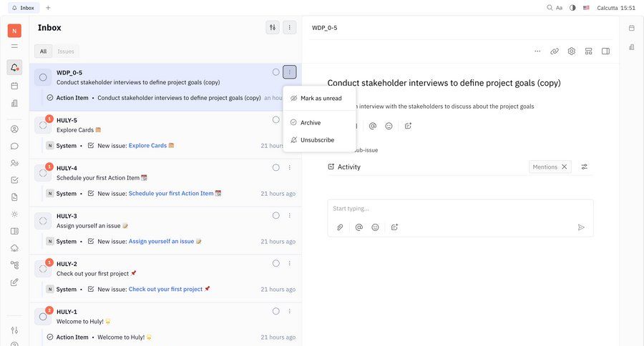Remove the Mentions filter with its X
The width and height of the screenshot is (644, 346).
565,167
